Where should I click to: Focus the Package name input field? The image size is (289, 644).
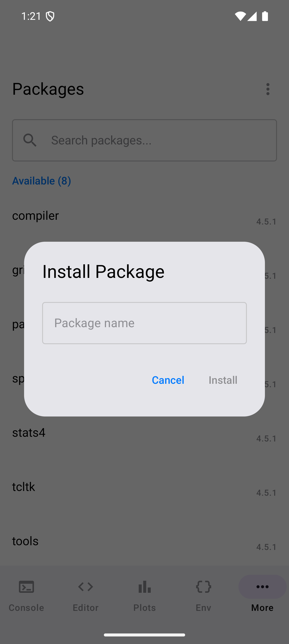pos(144,323)
